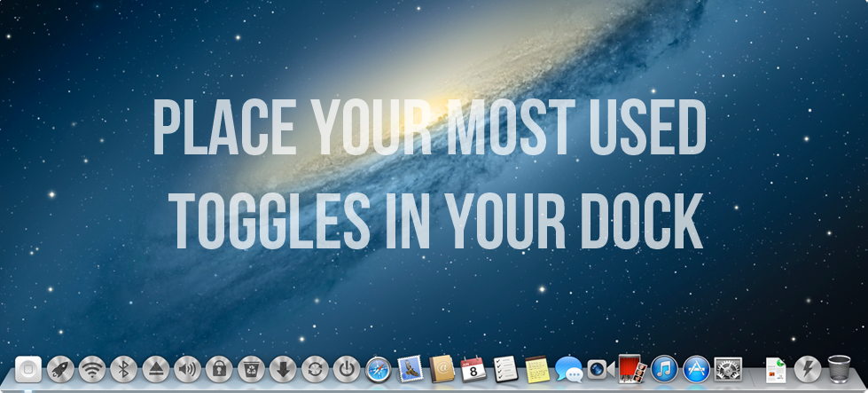Click the down-arrow download toggle icon
Screen dimensions: 868x393
click(283, 369)
